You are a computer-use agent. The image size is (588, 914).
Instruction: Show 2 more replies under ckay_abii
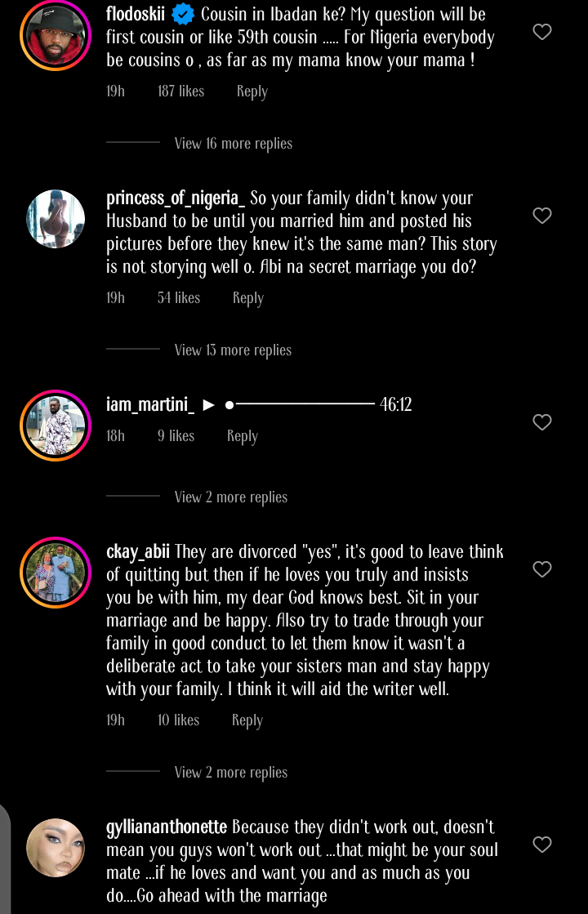(x=231, y=773)
